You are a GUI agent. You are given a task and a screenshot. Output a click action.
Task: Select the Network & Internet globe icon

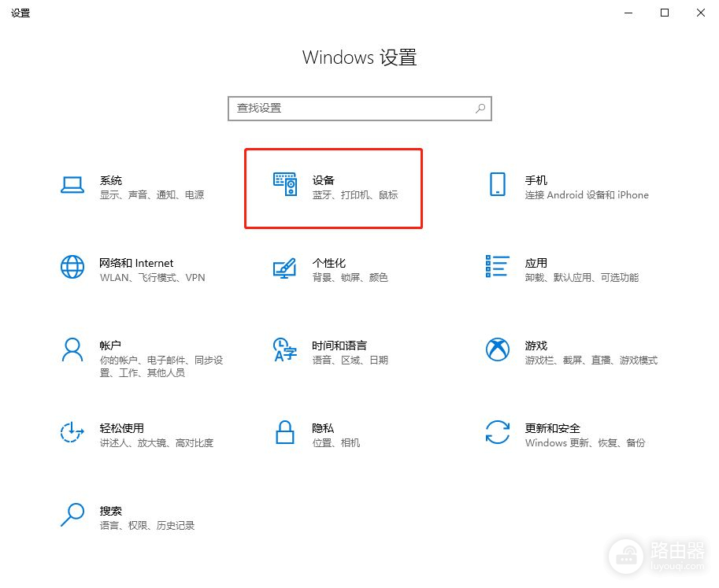pyautogui.click(x=72, y=267)
